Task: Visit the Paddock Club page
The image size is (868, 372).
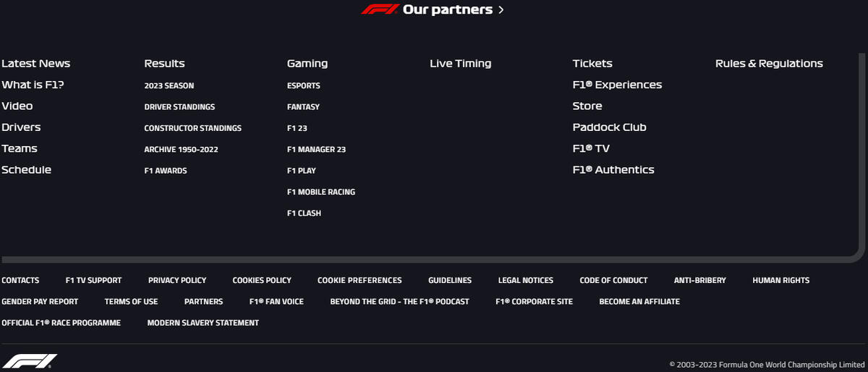Action: (609, 127)
